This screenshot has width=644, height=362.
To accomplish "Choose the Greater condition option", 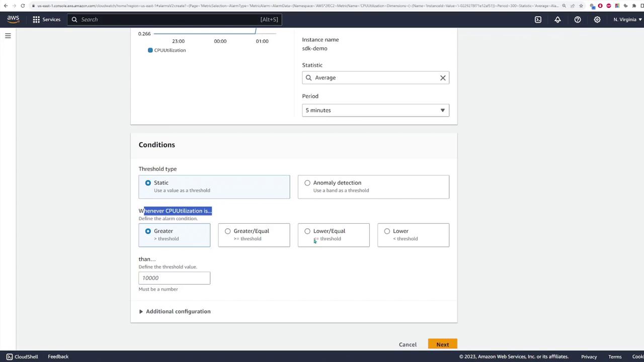I will coord(174,235).
